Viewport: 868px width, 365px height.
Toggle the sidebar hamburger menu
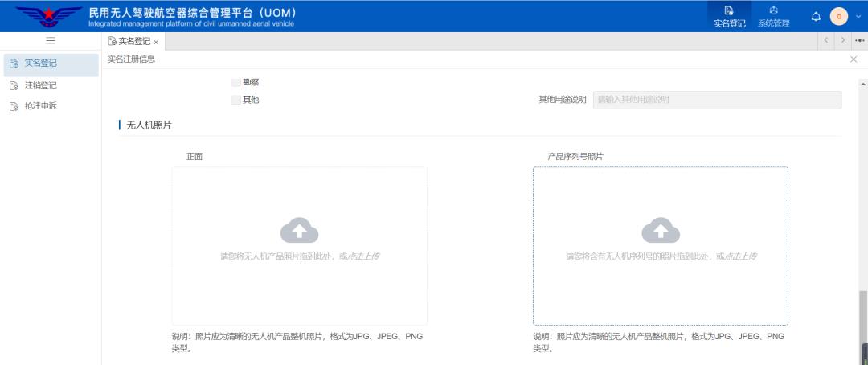[x=51, y=40]
